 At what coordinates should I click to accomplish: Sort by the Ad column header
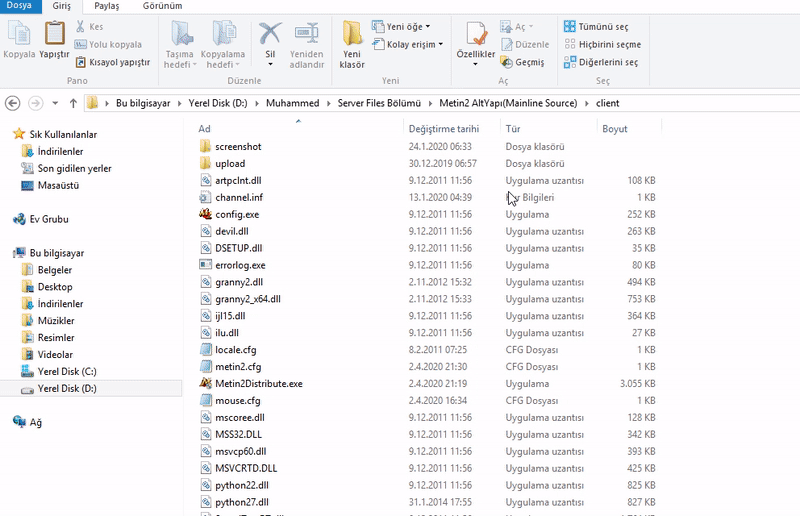(x=204, y=129)
